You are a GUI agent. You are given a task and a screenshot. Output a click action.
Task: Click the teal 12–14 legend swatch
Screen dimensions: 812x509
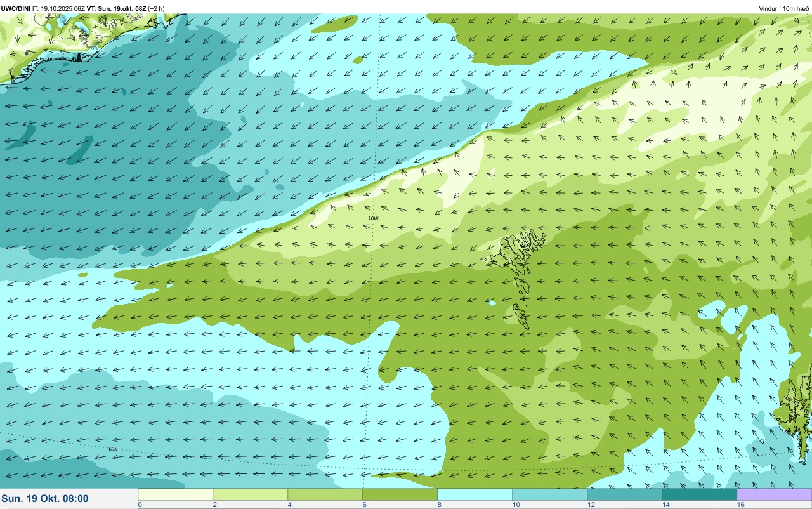[x=624, y=494]
